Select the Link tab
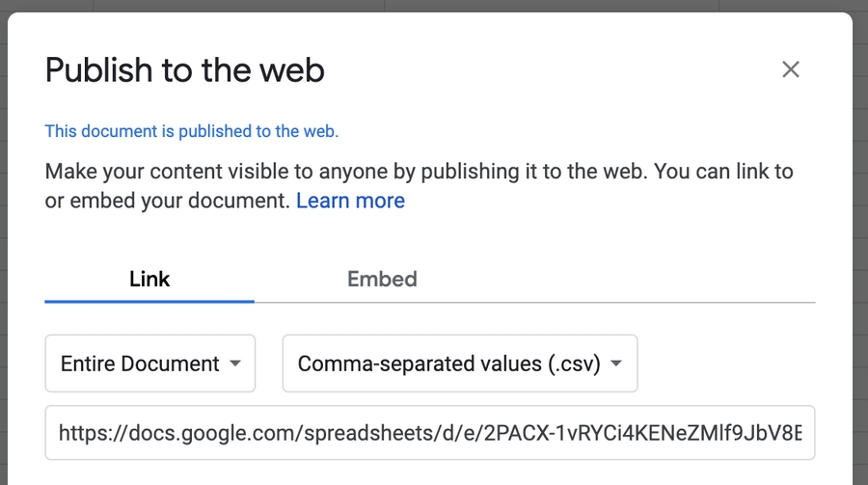The height and width of the screenshot is (485, 868). tap(149, 280)
